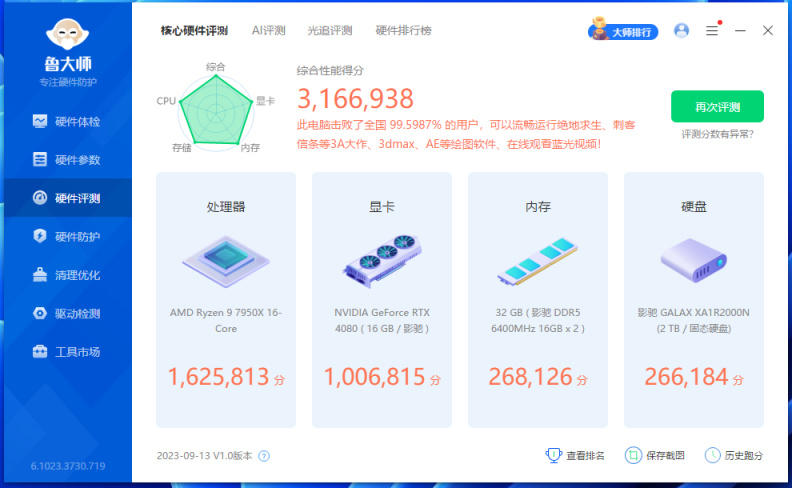Viewport: 792px width, 488px height.
Task: Click the user account avatar icon
Action: pyautogui.click(x=681, y=31)
